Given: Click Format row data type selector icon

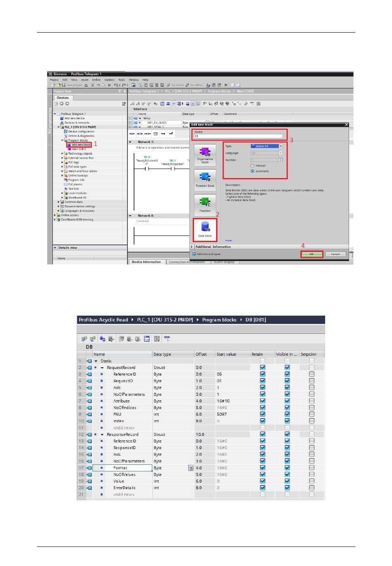Looking at the screenshot, I should [x=191, y=468].
